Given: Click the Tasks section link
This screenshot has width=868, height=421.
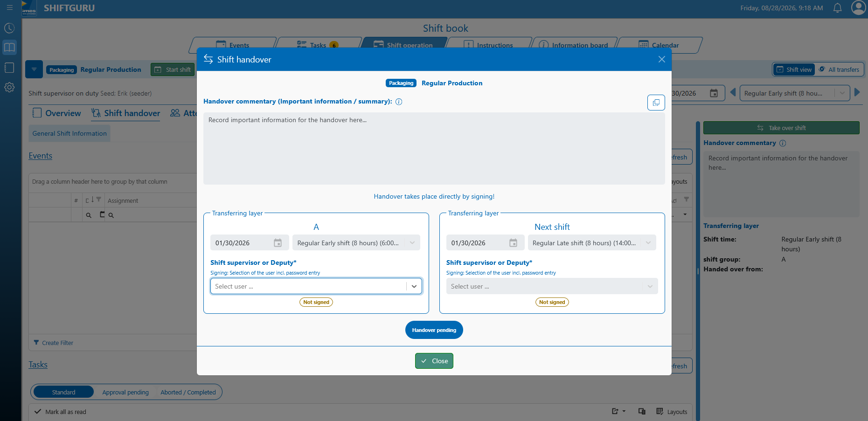Looking at the screenshot, I should [38, 365].
